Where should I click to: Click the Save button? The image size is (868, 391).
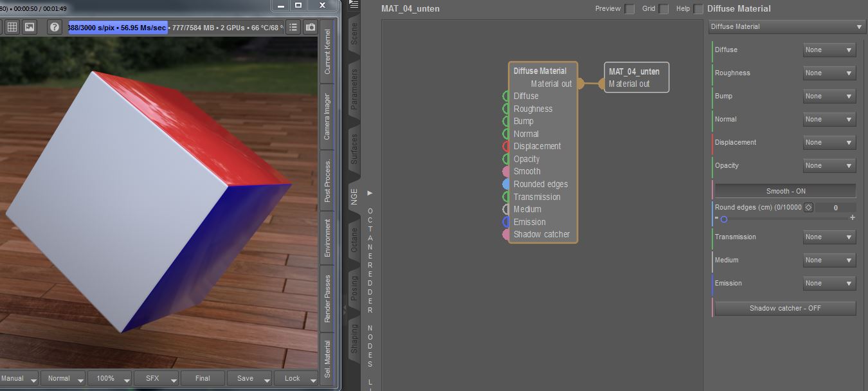tap(249, 378)
